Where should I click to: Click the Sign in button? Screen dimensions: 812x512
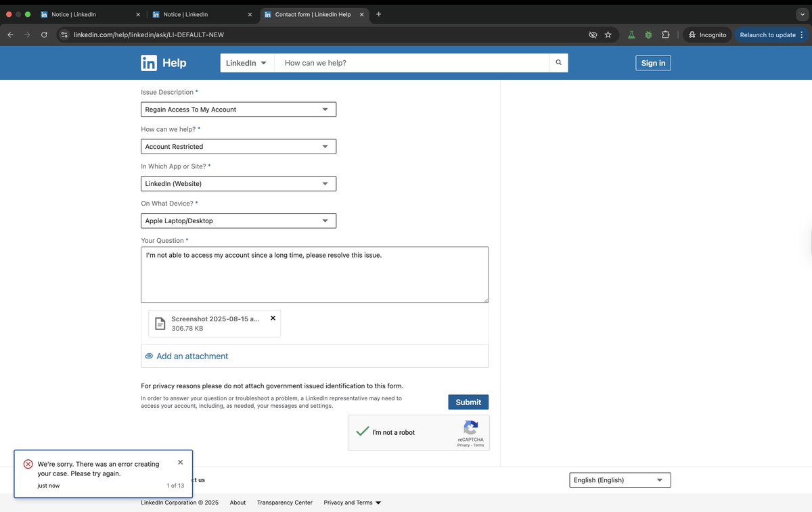(x=653, y=63)
